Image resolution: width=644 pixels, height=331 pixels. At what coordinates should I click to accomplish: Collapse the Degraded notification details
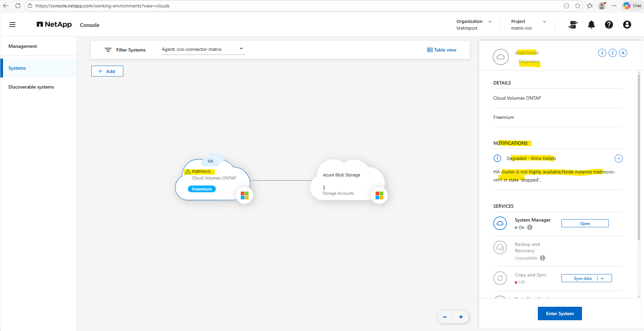618,159
